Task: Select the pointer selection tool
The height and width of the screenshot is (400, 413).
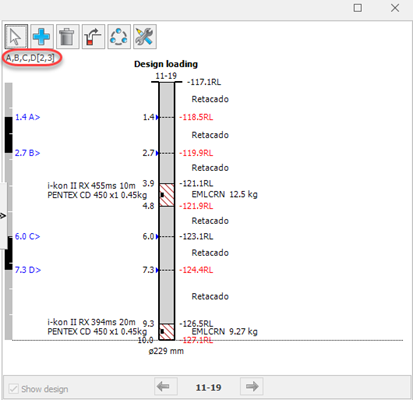Action: [16, 36]
